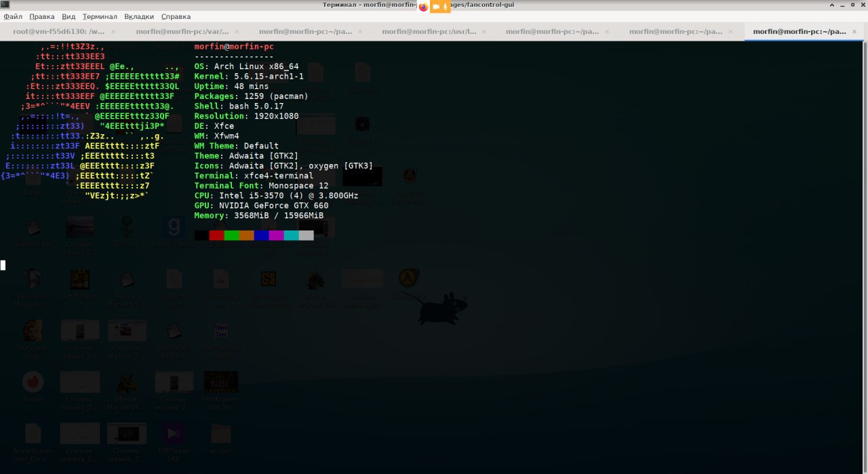Open the terminal window menu icon in title bar

(5, 5)
